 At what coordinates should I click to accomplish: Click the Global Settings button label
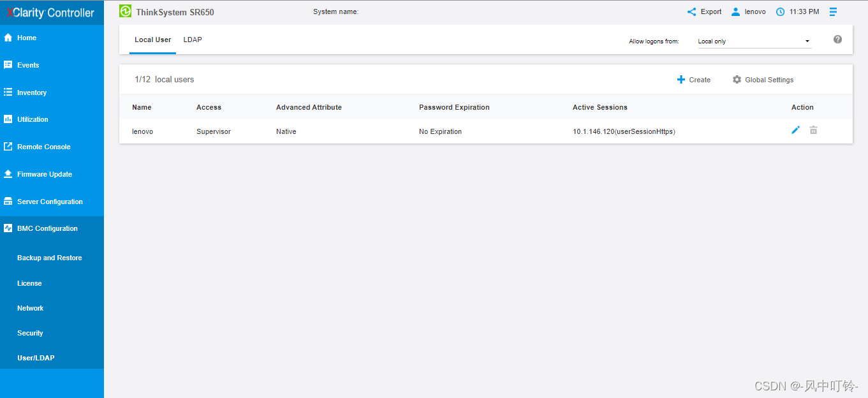(x=769, y=80)
